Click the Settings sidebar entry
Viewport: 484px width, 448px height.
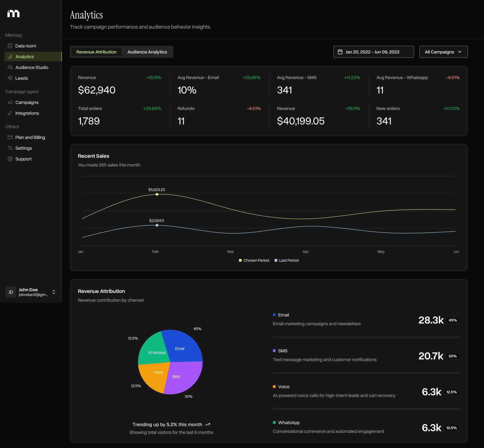23,148
